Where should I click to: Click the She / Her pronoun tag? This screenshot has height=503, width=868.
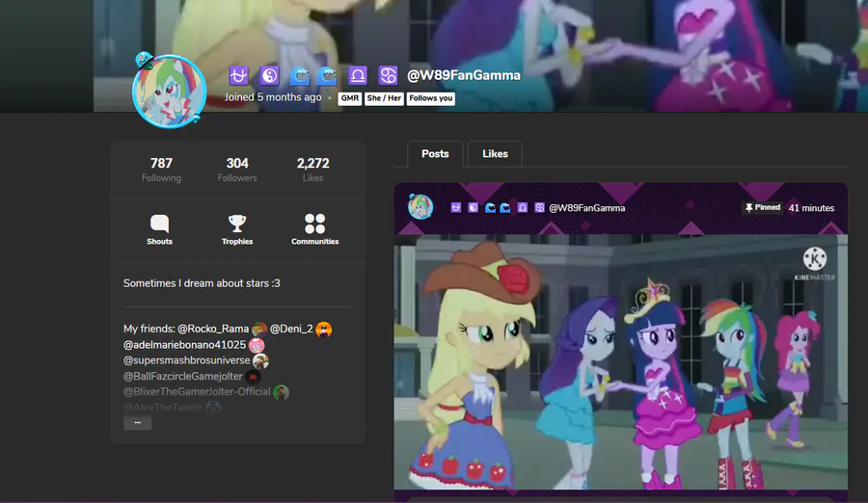pyautogui.click(x=384, y=98)
